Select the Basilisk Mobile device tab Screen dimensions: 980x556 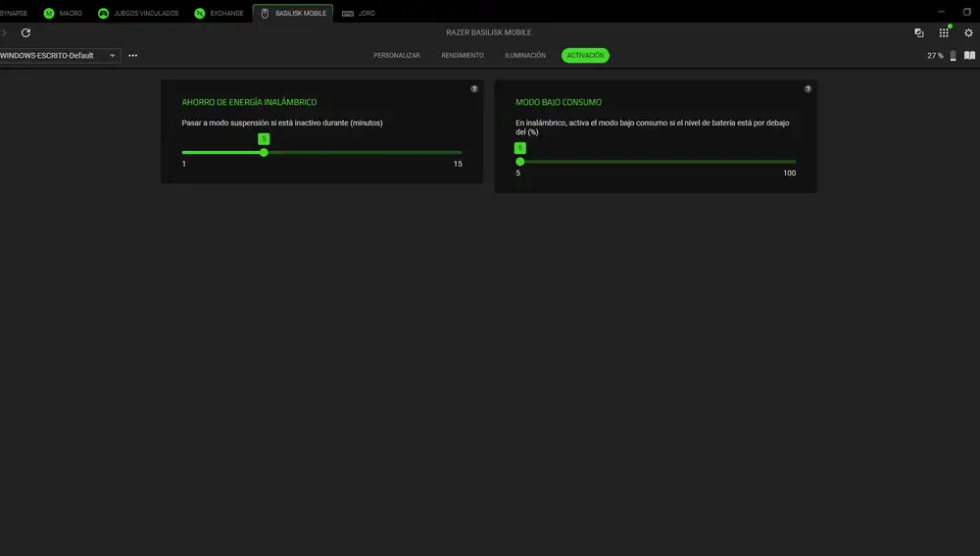click(x=293, y=13)
